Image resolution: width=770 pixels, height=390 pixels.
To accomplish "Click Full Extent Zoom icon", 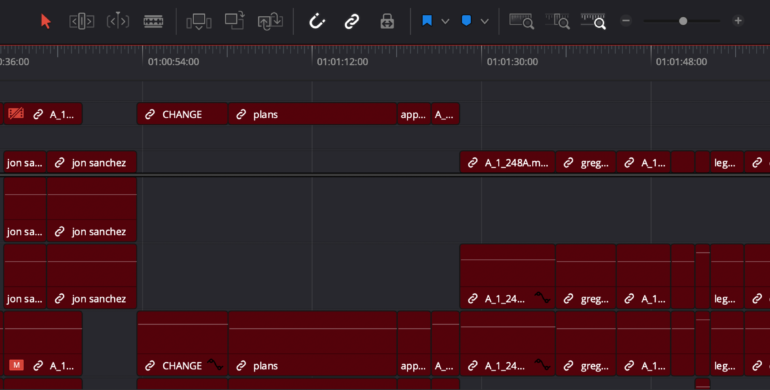I will (x=522, y=21).
